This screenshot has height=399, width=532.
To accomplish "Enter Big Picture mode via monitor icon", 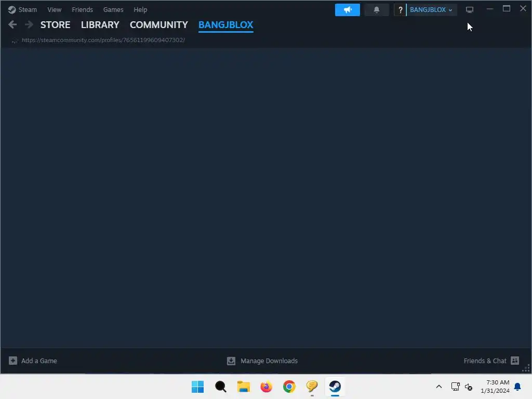I will pos(470,10).
